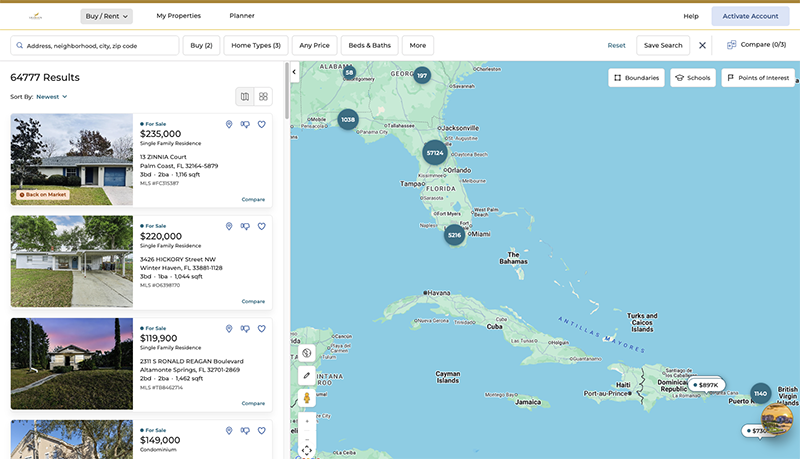Open the 197 cluster in Georgia
This screenshot has height=459, width=800.
point(422,75)
